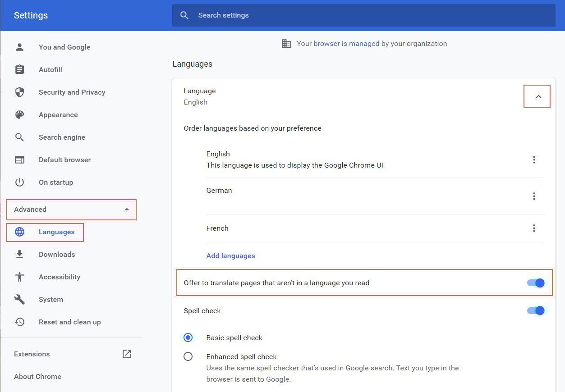Select the Basic spell check option

188,337
